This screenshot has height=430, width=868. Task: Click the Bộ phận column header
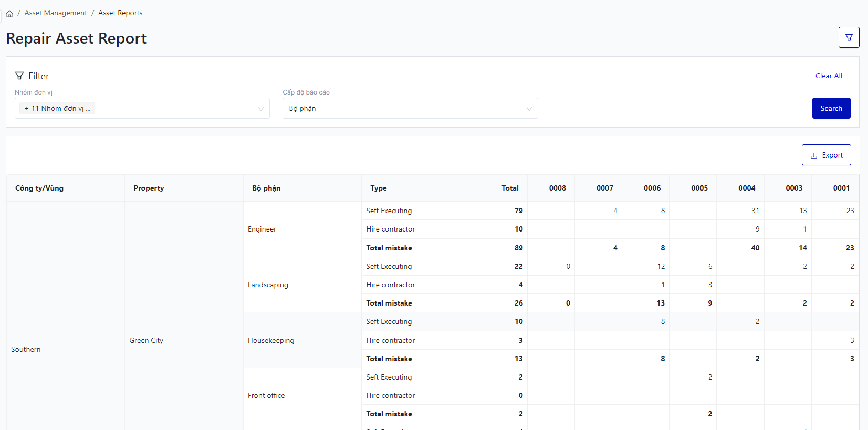(266, 188)
